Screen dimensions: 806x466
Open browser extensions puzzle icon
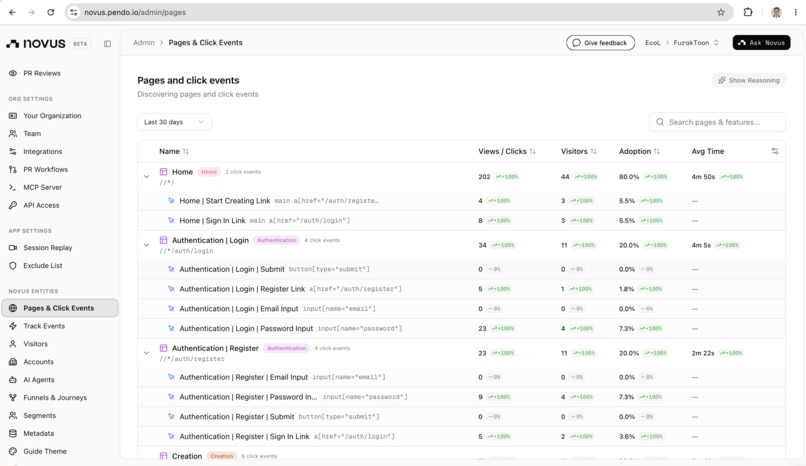[x=748, y=12]
